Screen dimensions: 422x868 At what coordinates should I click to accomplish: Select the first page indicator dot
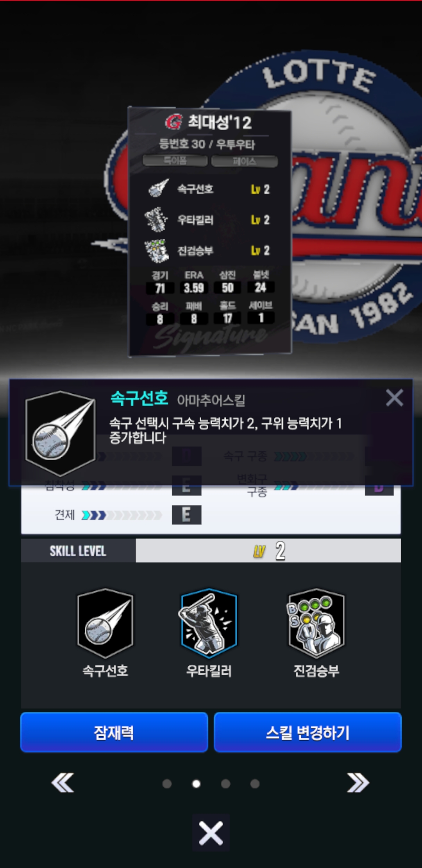tap(167, 784)
